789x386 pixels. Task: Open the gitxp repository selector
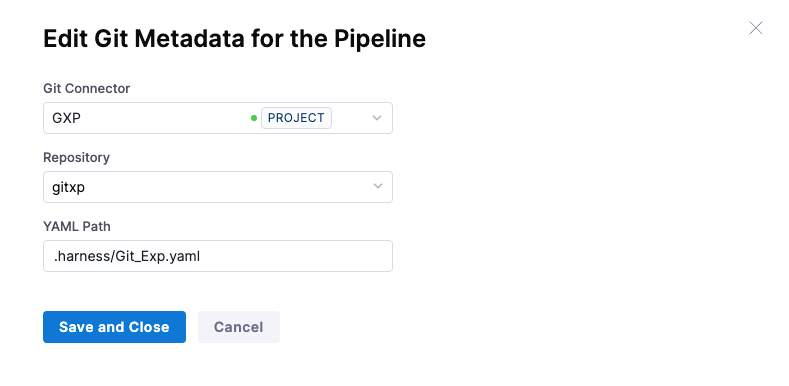click(x=218, y=187)
